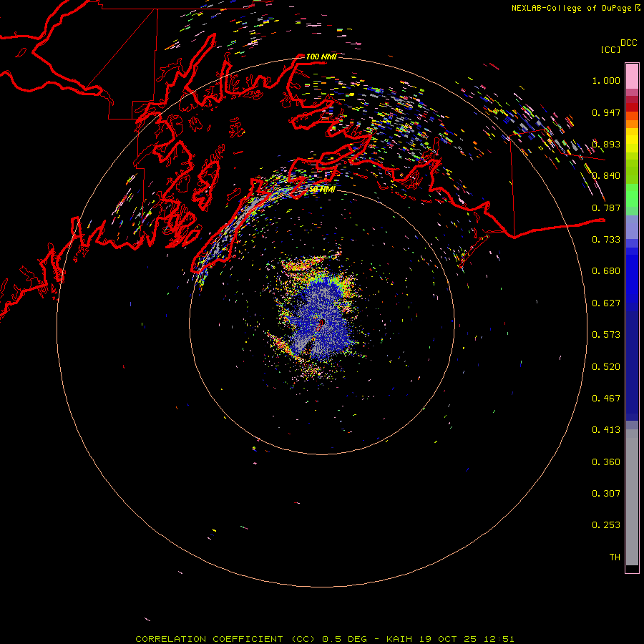Screen dimensions: 644x644
Task: Click the Correlation Coefficient caption at bottom
Action: [x=324, y=639]
